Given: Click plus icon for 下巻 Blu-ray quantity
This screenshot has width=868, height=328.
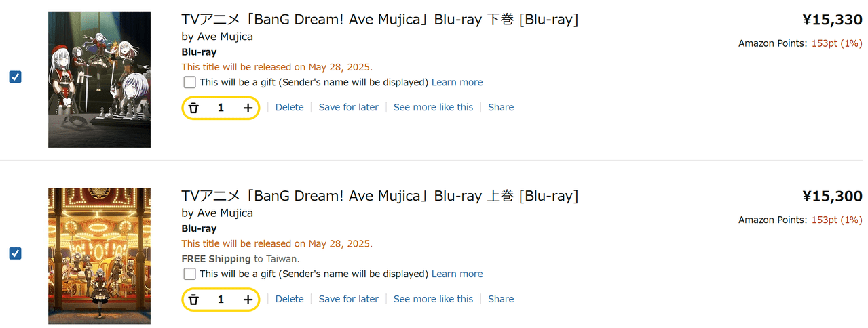Looking at the screenshot, I should (248, 108).
